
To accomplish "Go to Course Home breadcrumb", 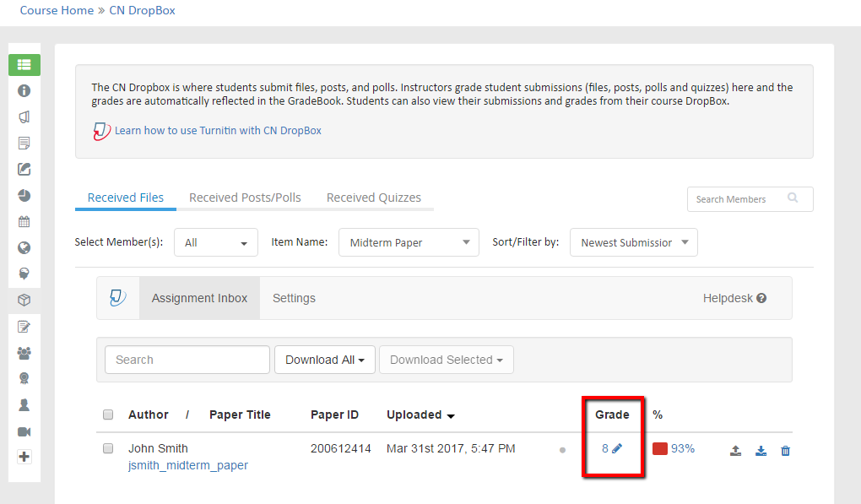I will pyautogui.click(x=57, y=10).
